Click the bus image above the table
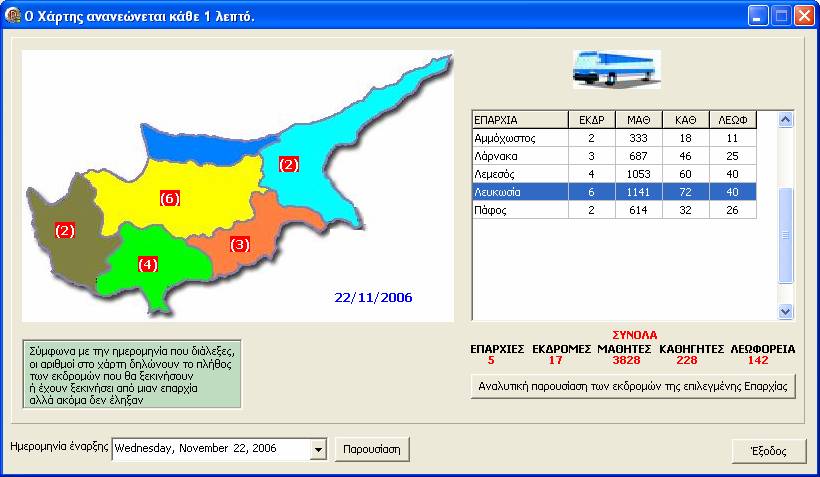The width and height of the screenshot is (820, 477). click(617, 69)
